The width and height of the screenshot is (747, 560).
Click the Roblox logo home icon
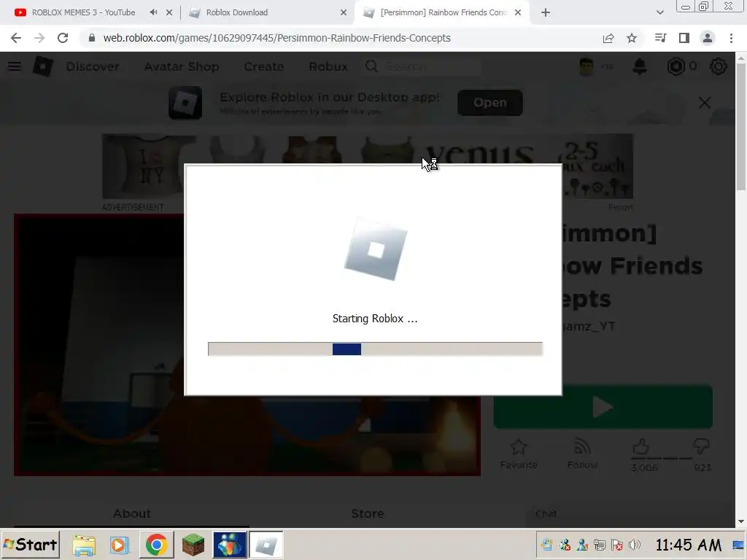click(43, 66)
